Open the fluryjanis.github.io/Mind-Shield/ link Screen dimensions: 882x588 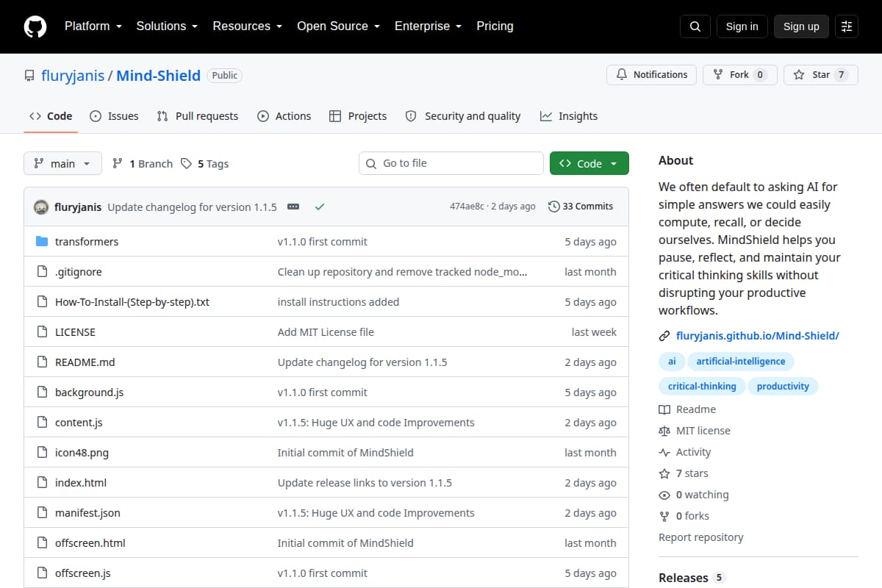pos(758,336)
